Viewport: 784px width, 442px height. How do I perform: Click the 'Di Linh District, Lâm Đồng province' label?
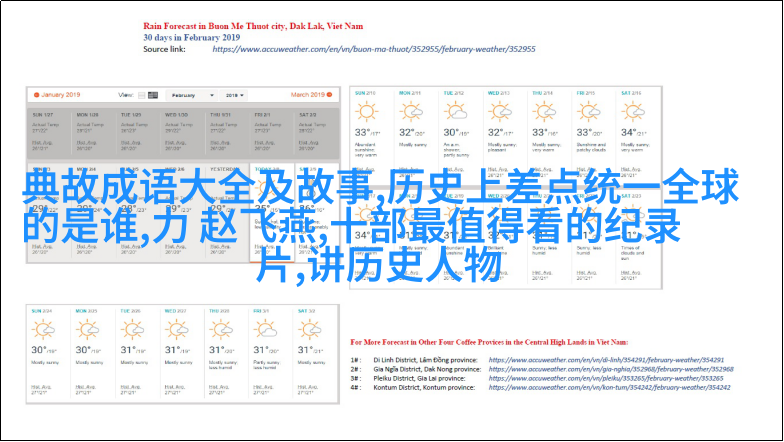click(425, 360)
